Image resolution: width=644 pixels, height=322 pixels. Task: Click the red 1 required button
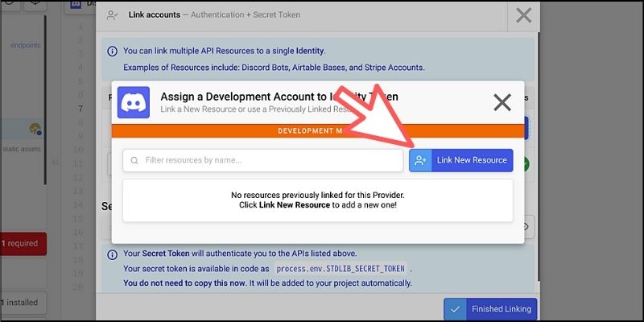pyautogui.click(x=23, y=244)
